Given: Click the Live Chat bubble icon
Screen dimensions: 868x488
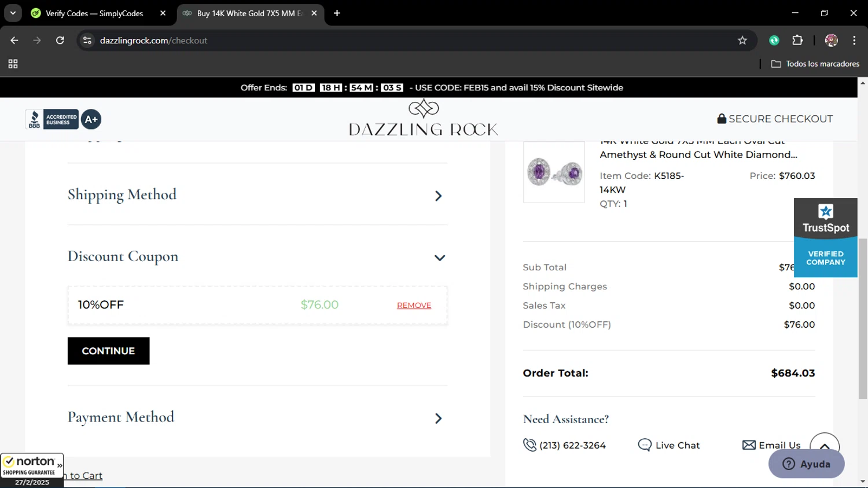Looking at the screenshot, I should pos(645,445).
